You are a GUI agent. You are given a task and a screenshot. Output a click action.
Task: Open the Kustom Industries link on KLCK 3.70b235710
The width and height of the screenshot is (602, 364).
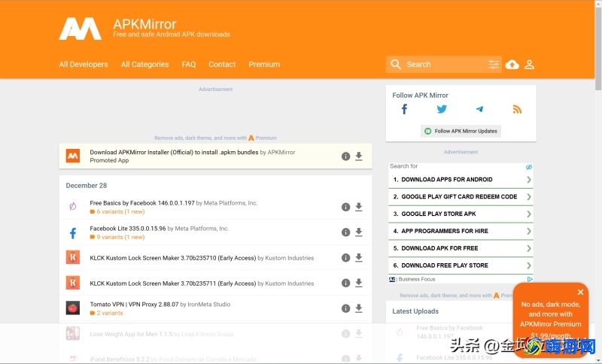[290, 258]
